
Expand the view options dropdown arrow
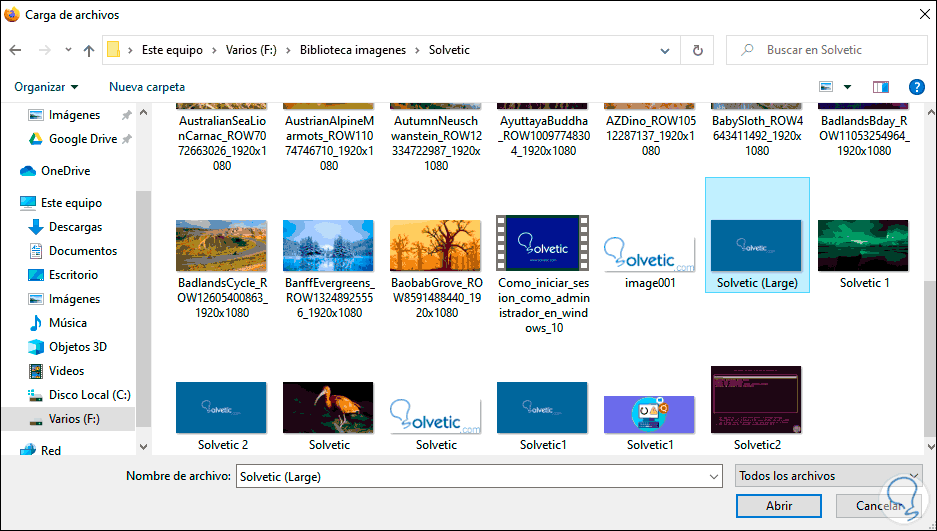click(847, 87)
